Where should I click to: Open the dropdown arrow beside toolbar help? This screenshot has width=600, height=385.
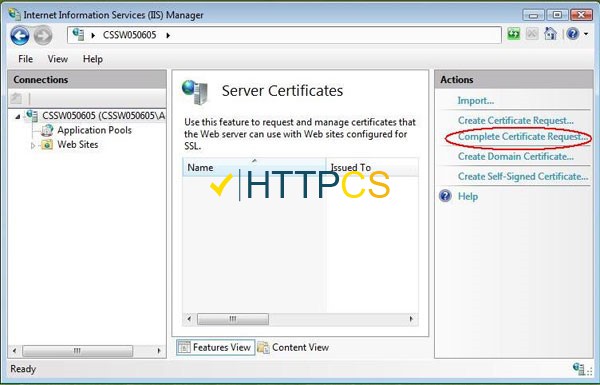(x=586, y=34)
